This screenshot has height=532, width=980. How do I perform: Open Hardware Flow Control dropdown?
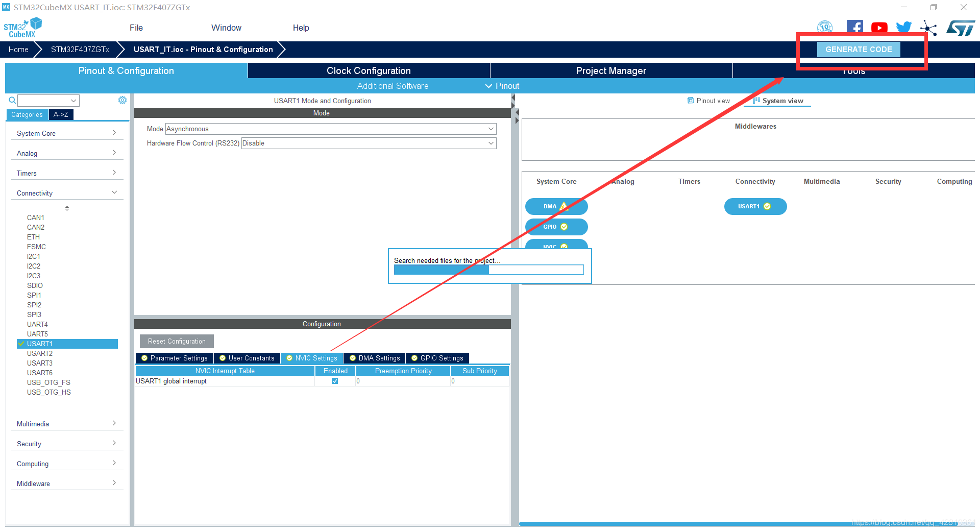click(369, 143)
